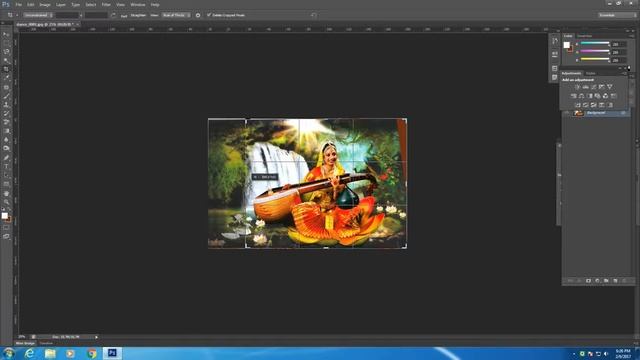The height and width of the screenshot is (360, 640).
Task: Add Levels adjustment icon
Action: point(585,87)
